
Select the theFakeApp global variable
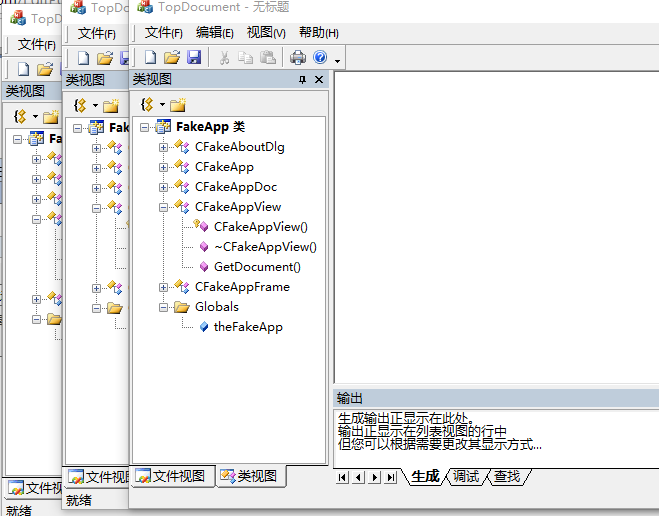click(248, 327)
